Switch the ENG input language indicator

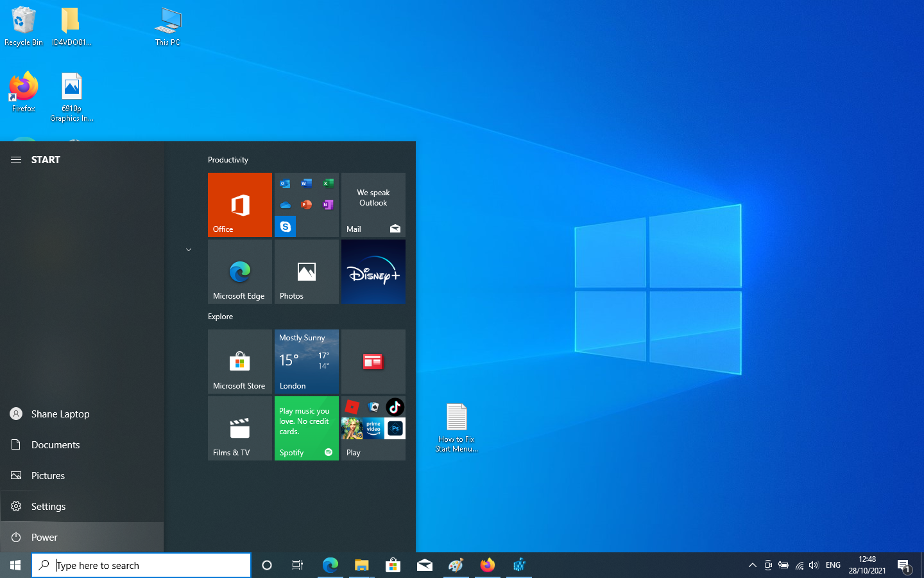pyautogui.click(x=833, y=565)
